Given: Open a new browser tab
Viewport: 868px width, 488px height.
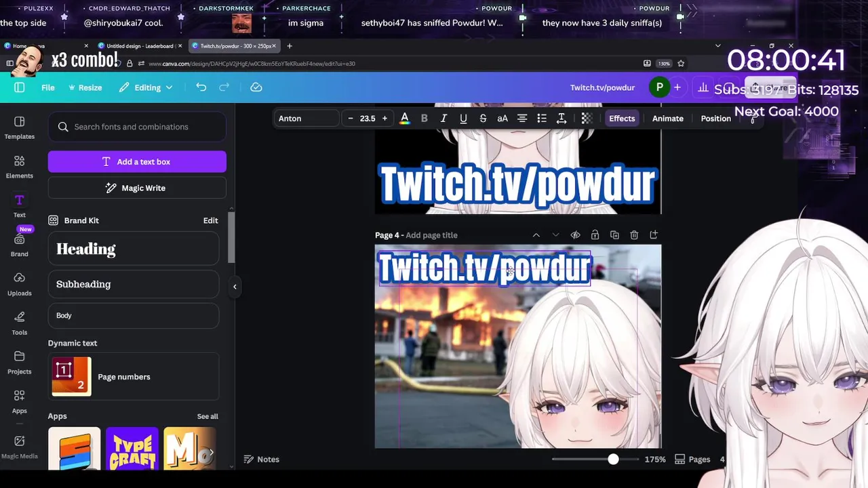Looking at the screenshot, I should coord(290,46).
